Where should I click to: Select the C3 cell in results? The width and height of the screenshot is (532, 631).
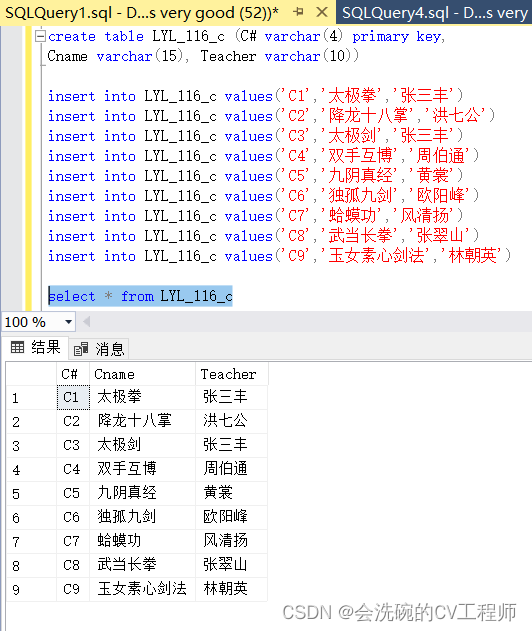pos(73,445)
